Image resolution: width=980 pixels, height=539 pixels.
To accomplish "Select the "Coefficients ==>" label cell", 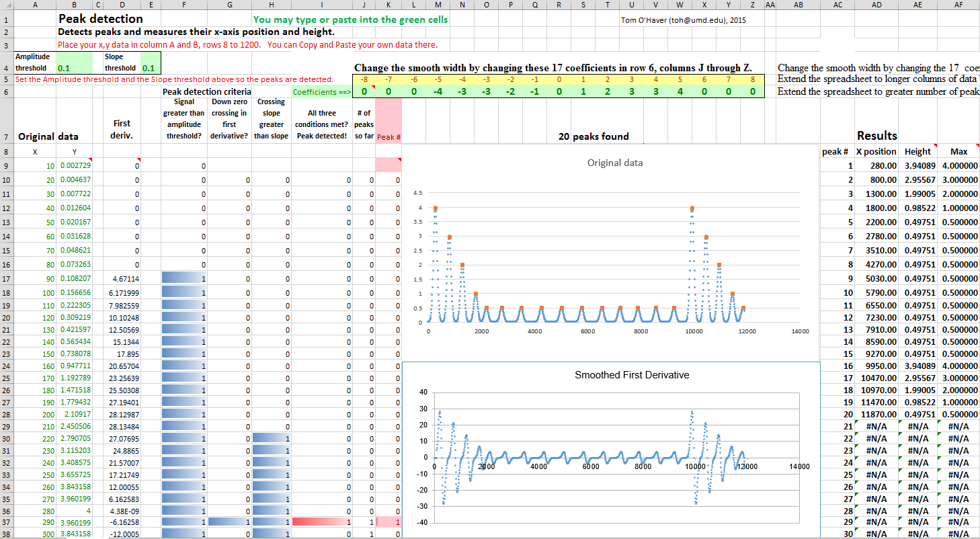I will (321, 91).
